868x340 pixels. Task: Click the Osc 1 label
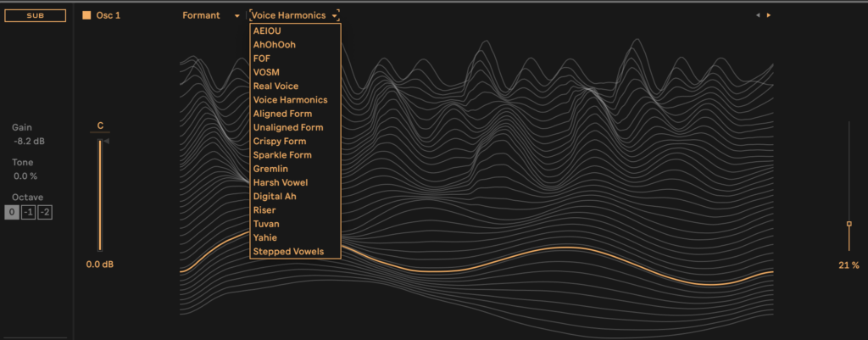coord(108,15)
